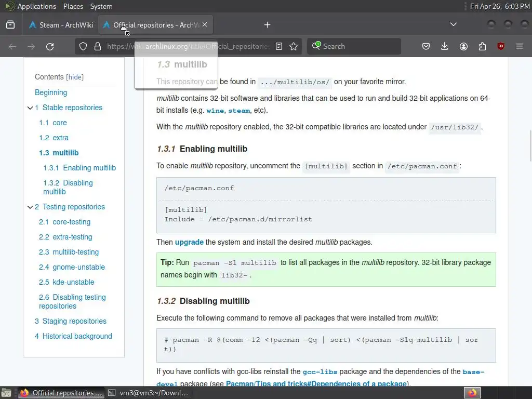Click workspace switcher Firefox thumbnail
The image size is (532, 399).
472,393
